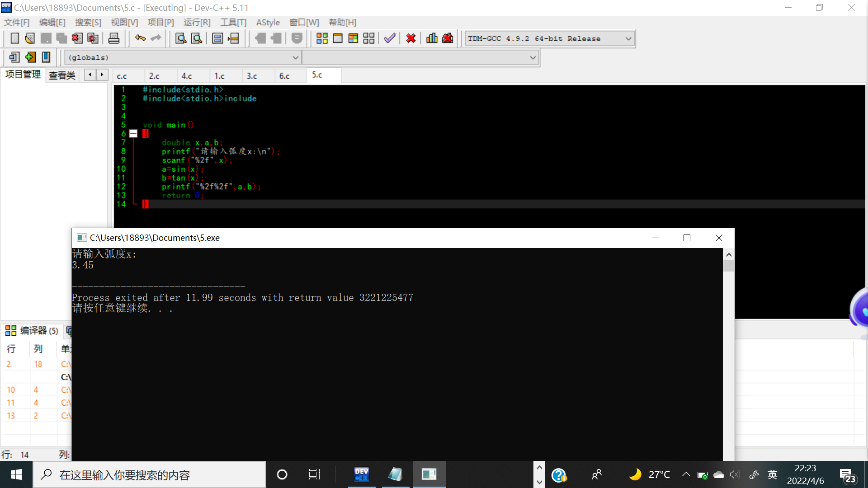Screen dimensions: 868x488
Task: Click the taskbar search box
Action: click(149, 474)
